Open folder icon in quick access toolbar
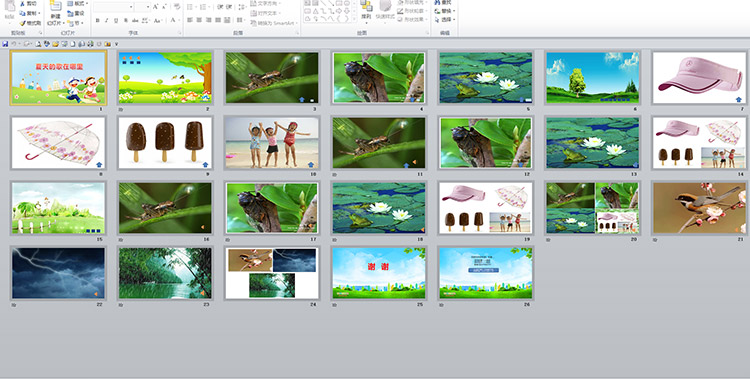 [x=55, y=44]
